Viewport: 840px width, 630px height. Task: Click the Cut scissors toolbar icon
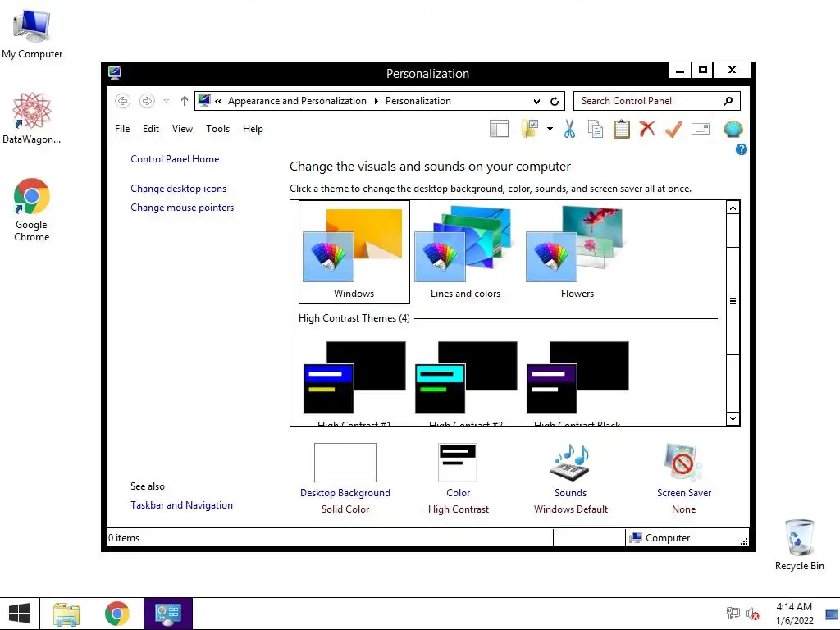pos(569,129)
